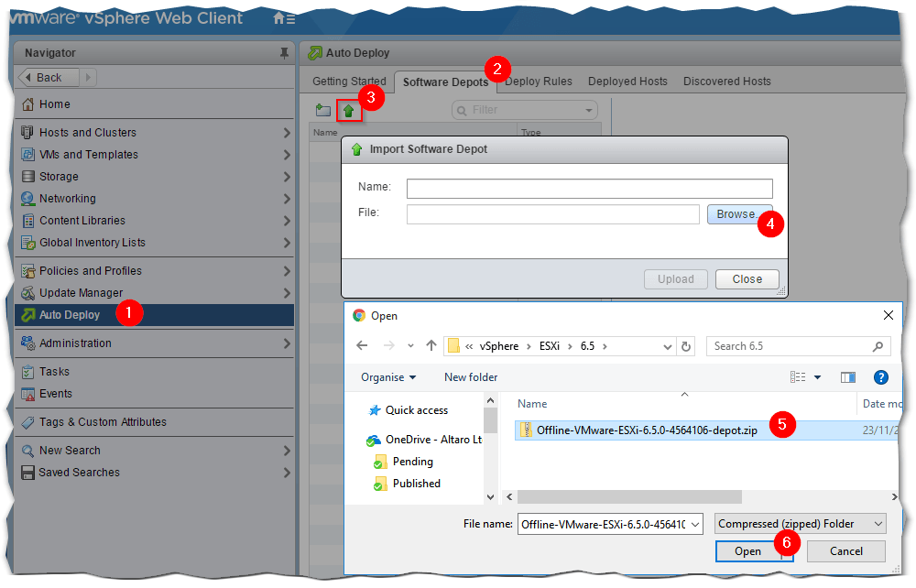Open the address path history dropdown

tap(667, 346)
